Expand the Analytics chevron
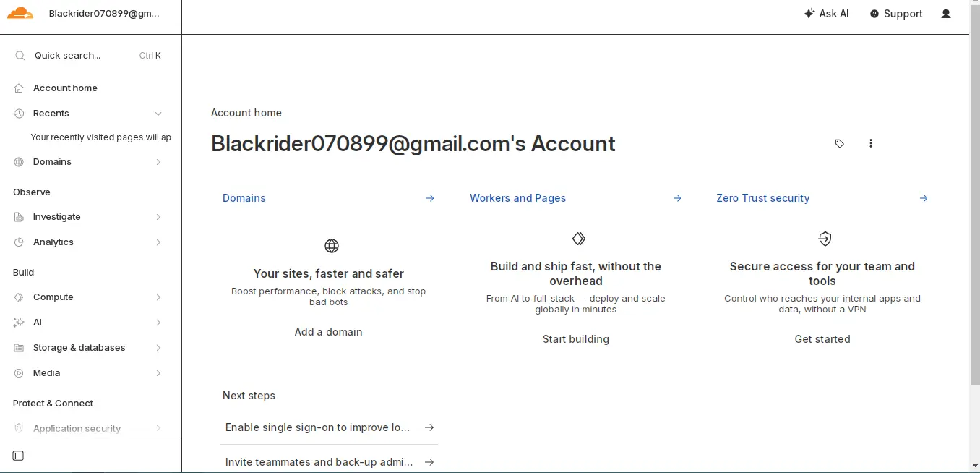 158,242
